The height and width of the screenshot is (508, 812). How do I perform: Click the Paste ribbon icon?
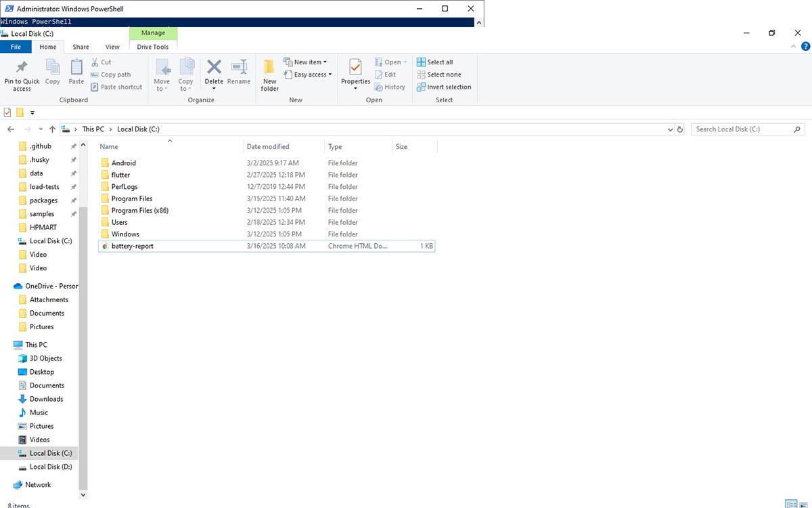[x=76, y=67]
